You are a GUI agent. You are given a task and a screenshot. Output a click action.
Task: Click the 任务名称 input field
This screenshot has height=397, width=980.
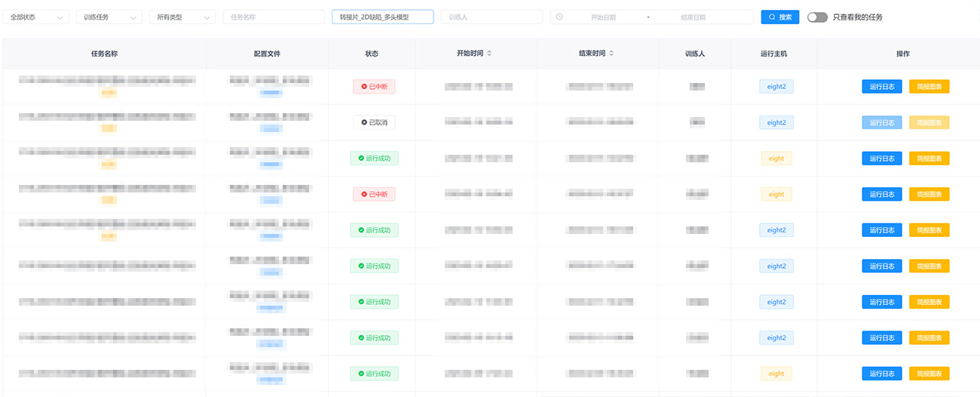click(x=273, y=17)
